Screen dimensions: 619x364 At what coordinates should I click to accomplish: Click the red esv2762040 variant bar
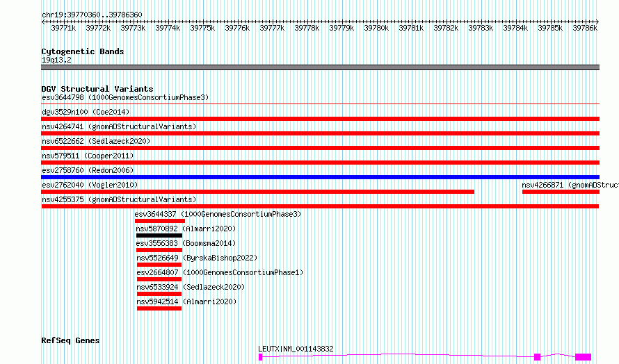click(x=257, y=192)
